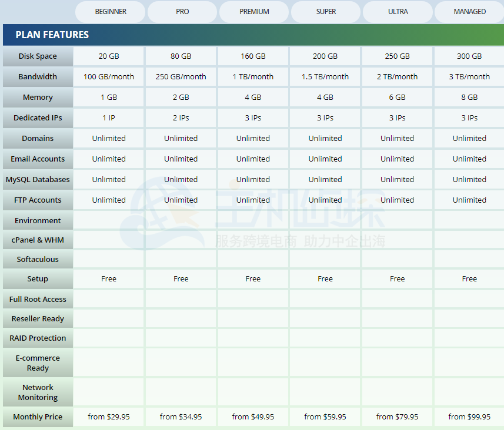The height and width of the screenshot is (430, 504).
Task: Select the 300 GB disk space cell
Action: pos(469,56)
